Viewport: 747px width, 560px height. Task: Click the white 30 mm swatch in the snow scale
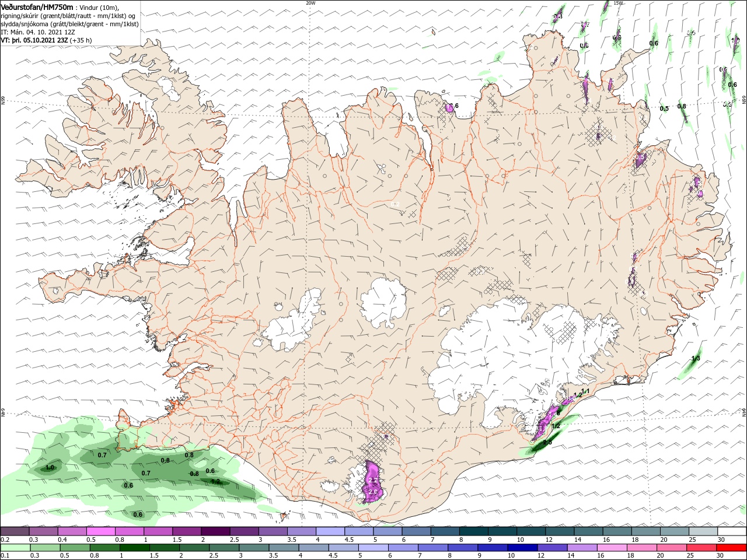coord(732,531)
